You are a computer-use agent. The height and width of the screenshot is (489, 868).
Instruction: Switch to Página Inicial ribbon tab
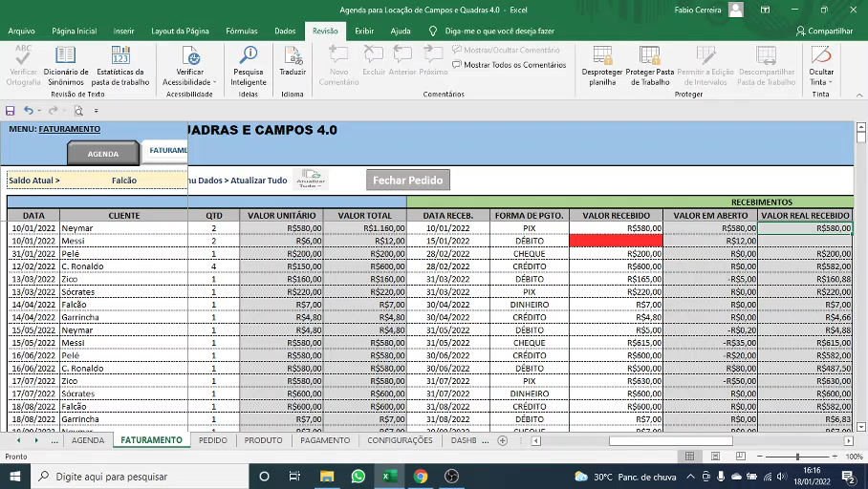coord(75,31)
